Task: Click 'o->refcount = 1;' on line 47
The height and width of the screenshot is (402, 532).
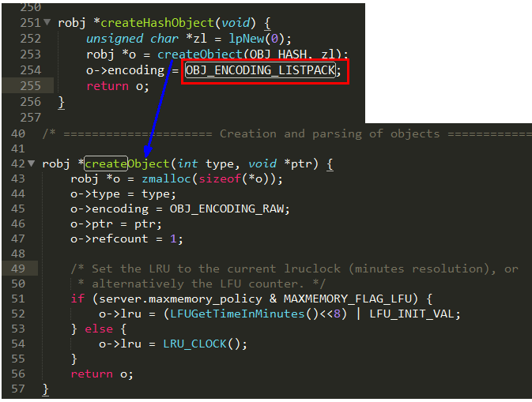Action: [x=126, y=239]
